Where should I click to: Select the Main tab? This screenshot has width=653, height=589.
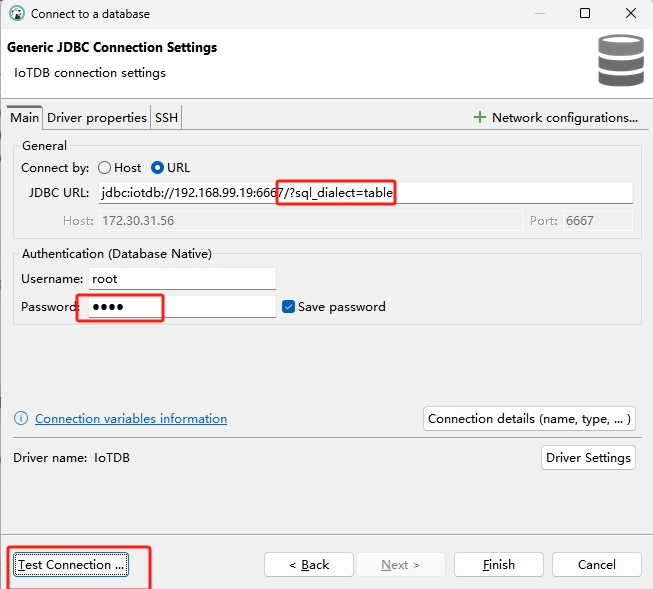coord(25,118)
